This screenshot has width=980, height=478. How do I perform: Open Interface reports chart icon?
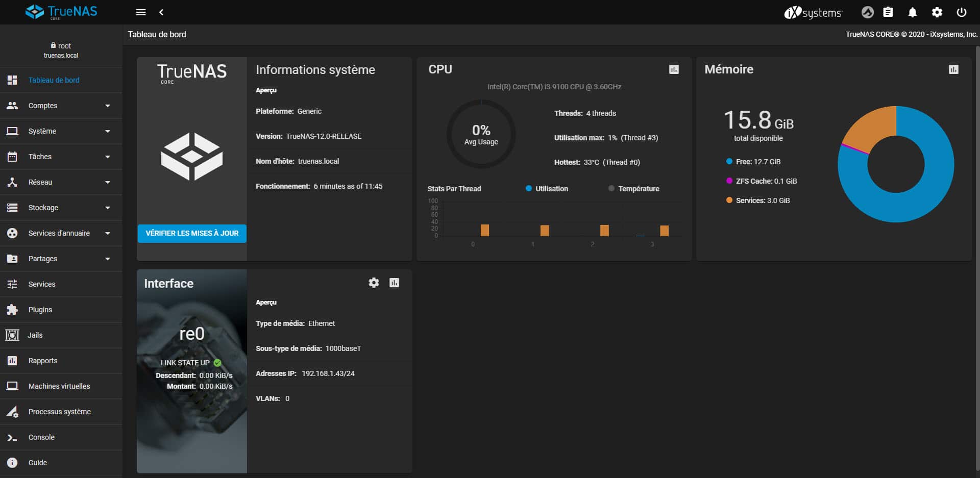[x=394, y=283]
